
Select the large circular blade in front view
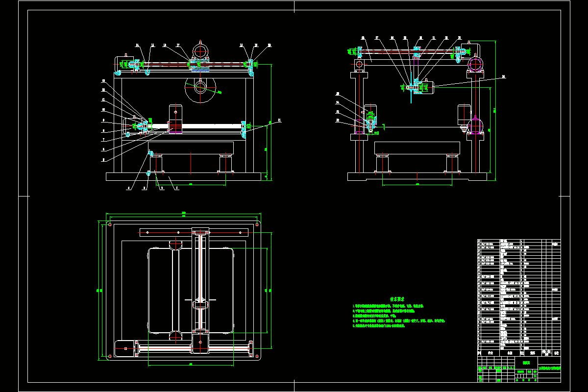pos(200,87)
